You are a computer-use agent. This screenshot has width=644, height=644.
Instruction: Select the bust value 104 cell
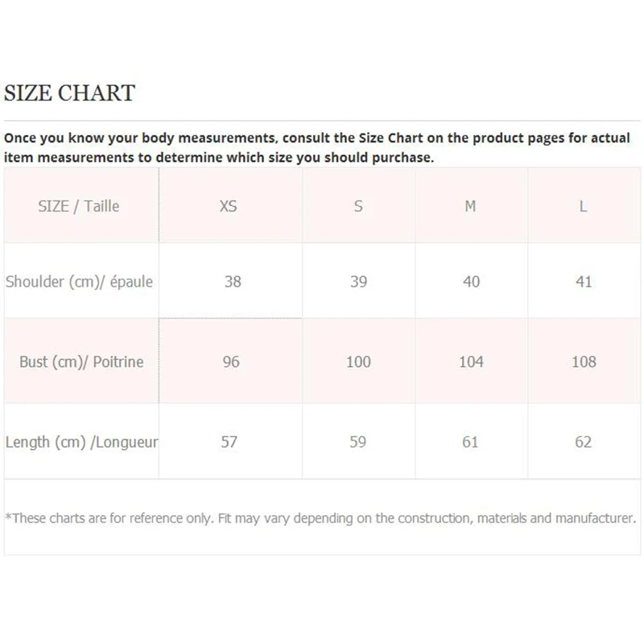(x=471, y=361)
